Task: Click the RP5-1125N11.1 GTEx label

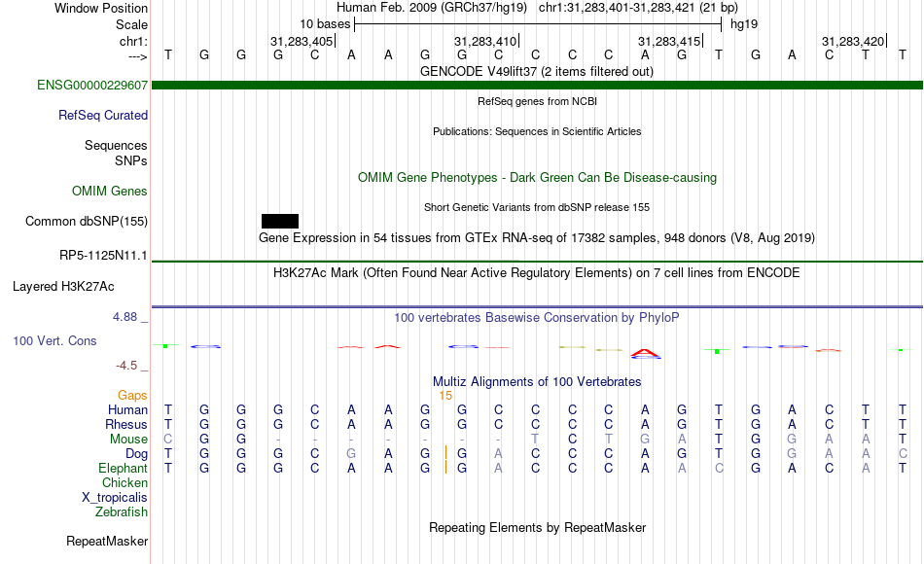Action: tap(103, 256)
